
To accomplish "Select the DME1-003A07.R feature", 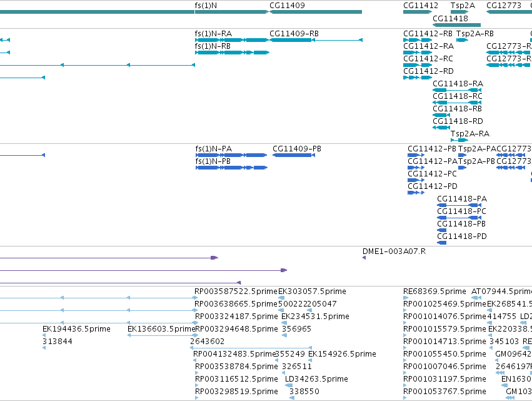I will [x=364, y=258].
